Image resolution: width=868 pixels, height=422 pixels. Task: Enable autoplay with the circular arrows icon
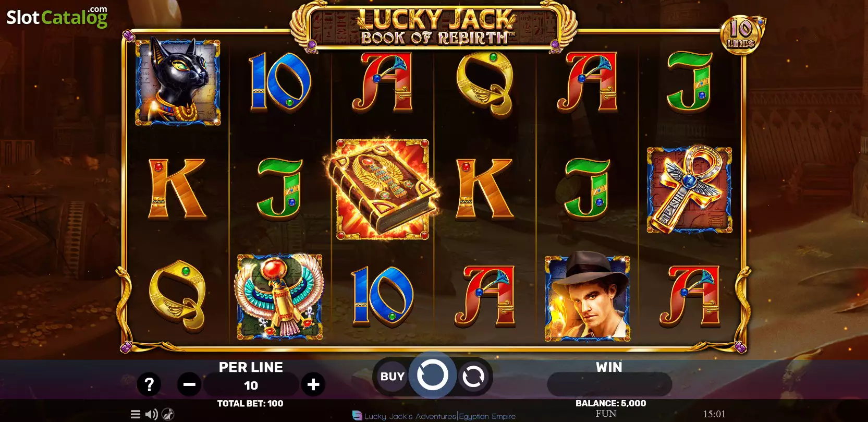tap(473, 376)
